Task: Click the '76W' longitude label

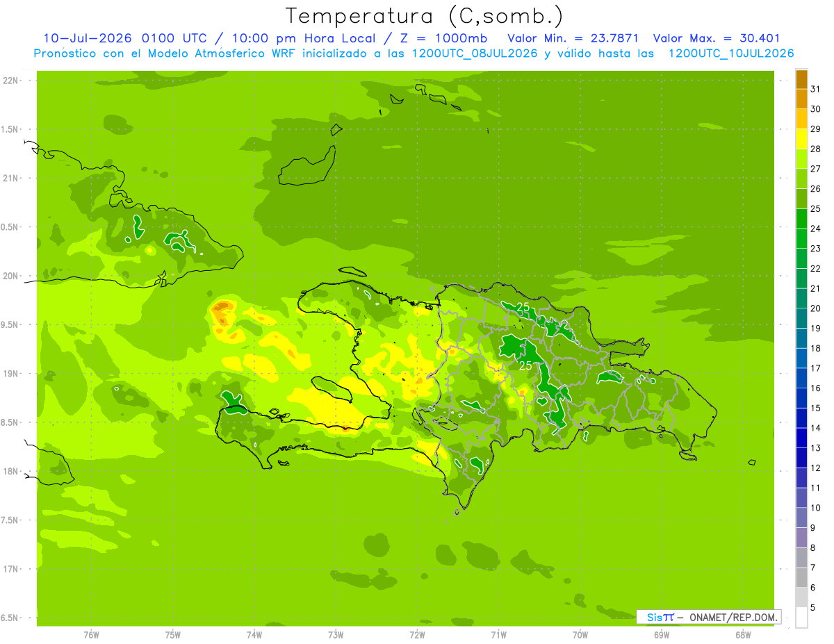Action: 91,635
